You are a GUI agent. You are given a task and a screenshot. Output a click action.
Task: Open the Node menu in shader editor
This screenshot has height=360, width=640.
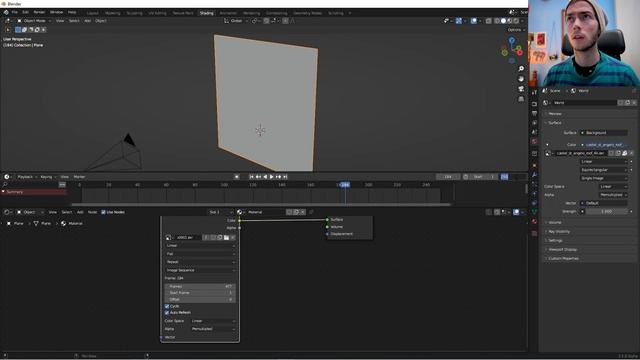point(93,212)
